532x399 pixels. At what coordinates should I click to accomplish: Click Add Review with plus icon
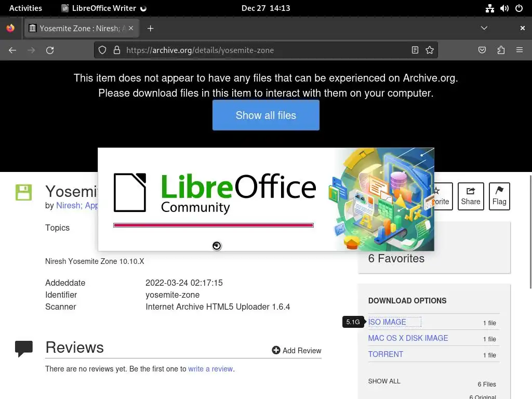pos(297,351)
